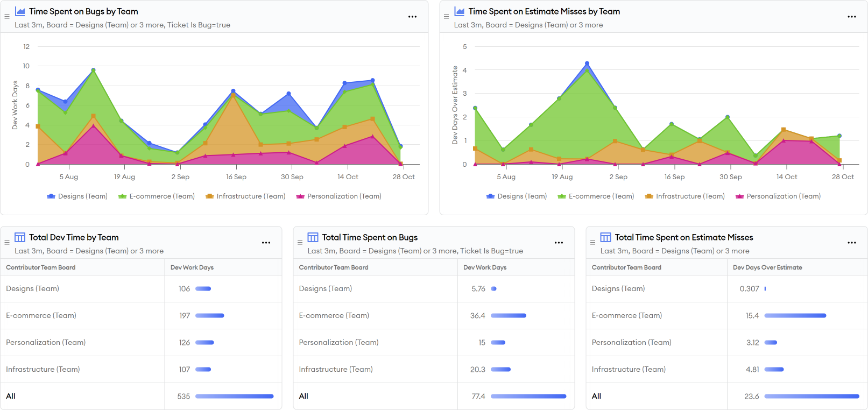Click the table icon beside Total Dev Time by Team
Image resolution: width=868 pixels, height=410 pixels.
[x=20, y=237]
